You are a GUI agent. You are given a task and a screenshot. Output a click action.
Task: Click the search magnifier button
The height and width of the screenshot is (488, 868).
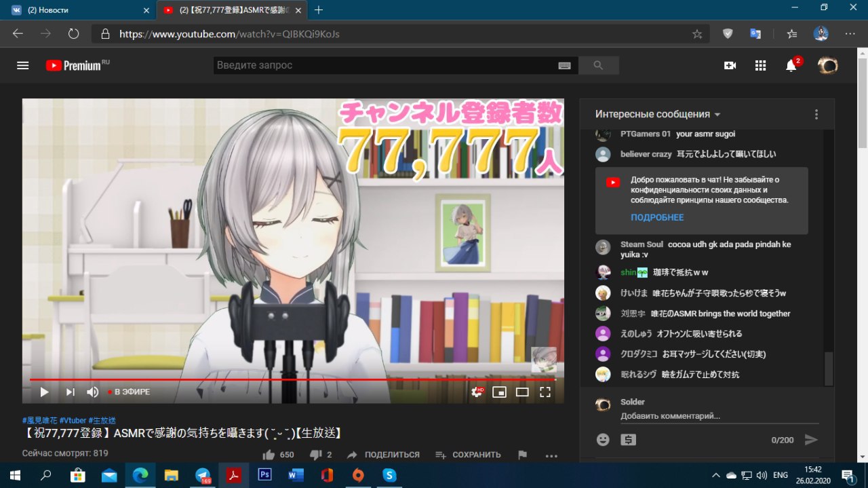[598, 65]
